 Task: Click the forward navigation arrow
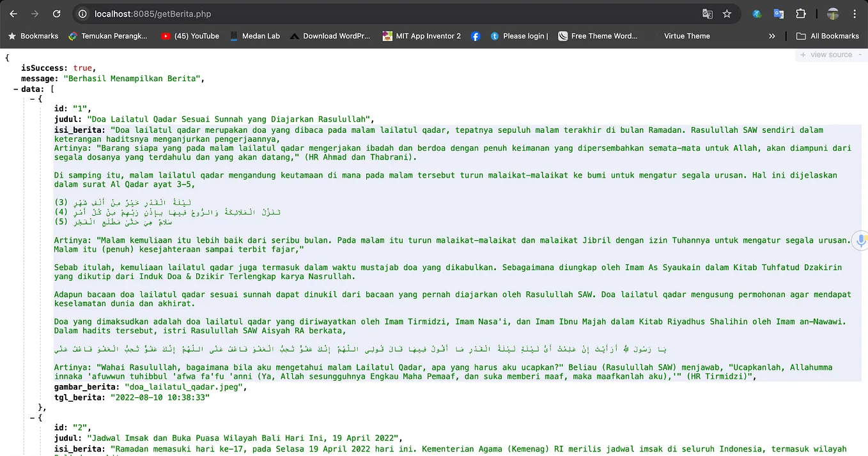coord(35,13)
